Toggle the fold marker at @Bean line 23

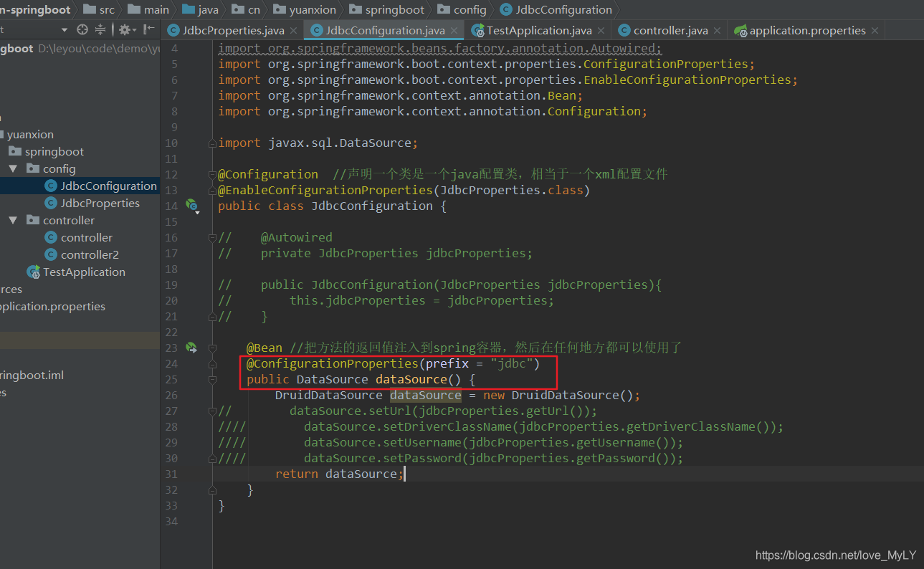tap(212, 348)
